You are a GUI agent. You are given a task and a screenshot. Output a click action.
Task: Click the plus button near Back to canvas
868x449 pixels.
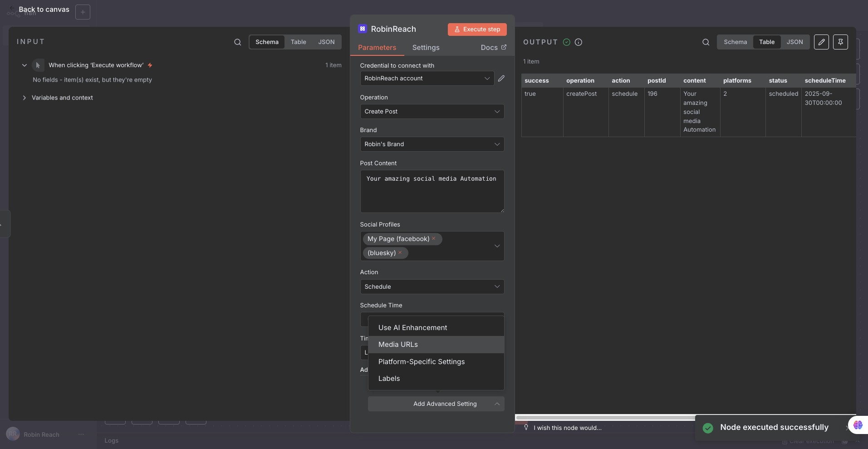[x=83, y=12]
